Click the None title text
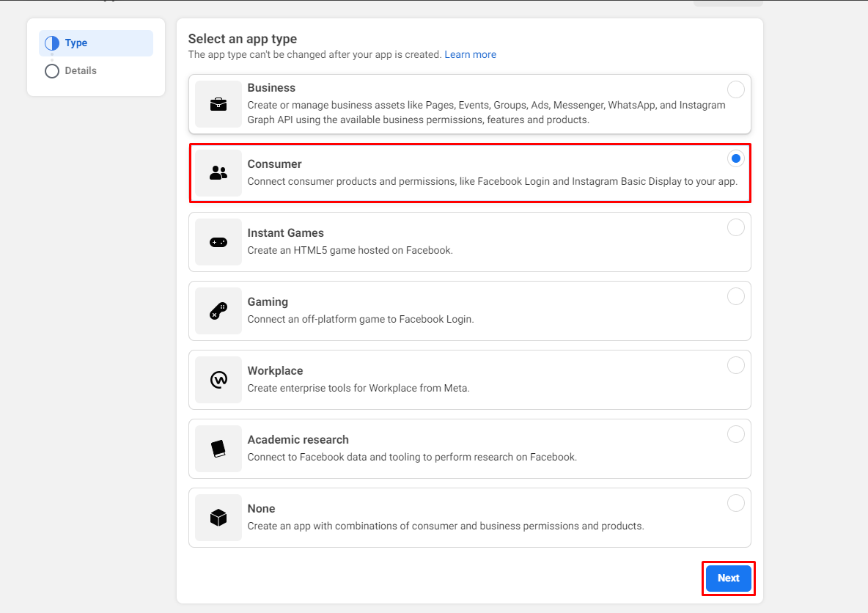Screen dimensions: 868x613 tap(261, 508)
